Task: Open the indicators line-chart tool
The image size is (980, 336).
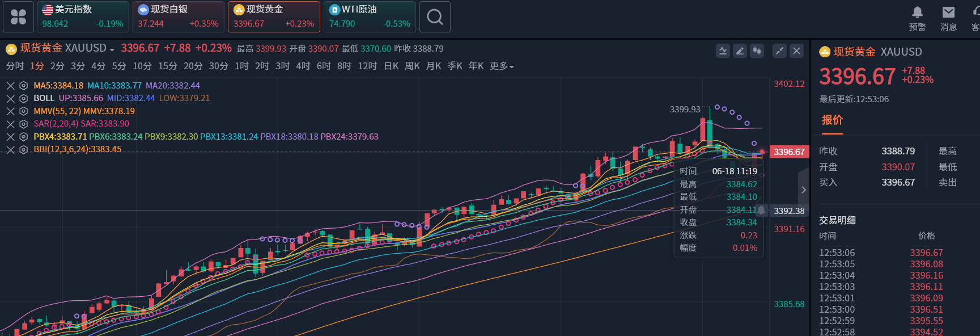Action: pyautogui.click(x=723, y=51)
